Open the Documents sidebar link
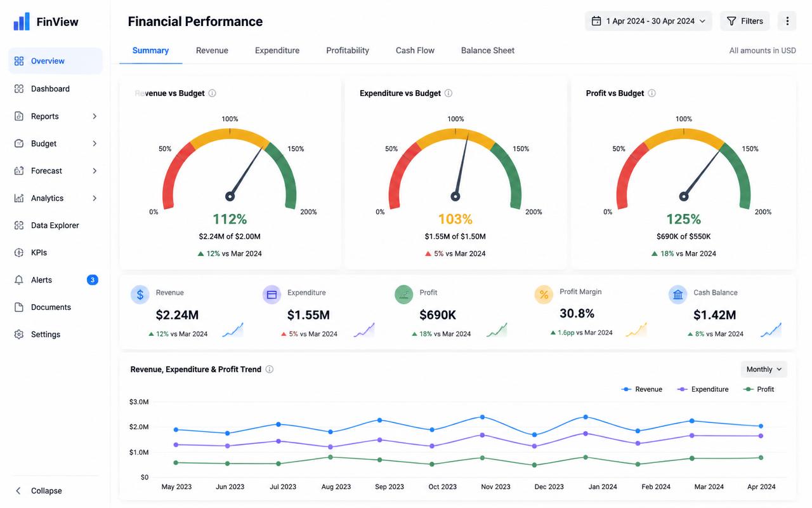 [x=55, y=307]
